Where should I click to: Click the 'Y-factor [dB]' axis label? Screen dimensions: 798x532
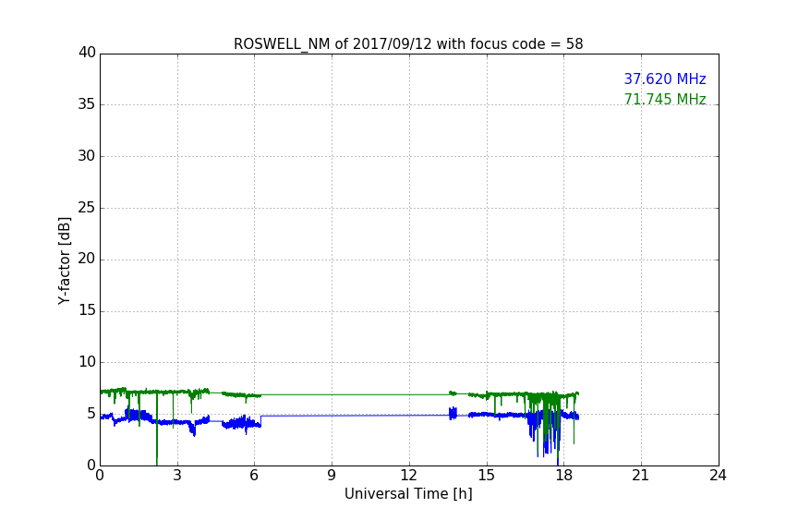tap(65, 260)
